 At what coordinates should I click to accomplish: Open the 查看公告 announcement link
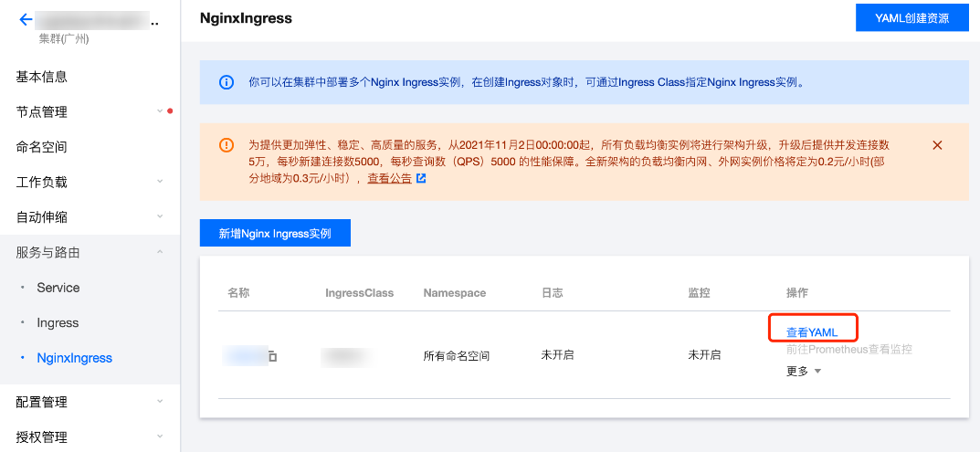(389, 178)
